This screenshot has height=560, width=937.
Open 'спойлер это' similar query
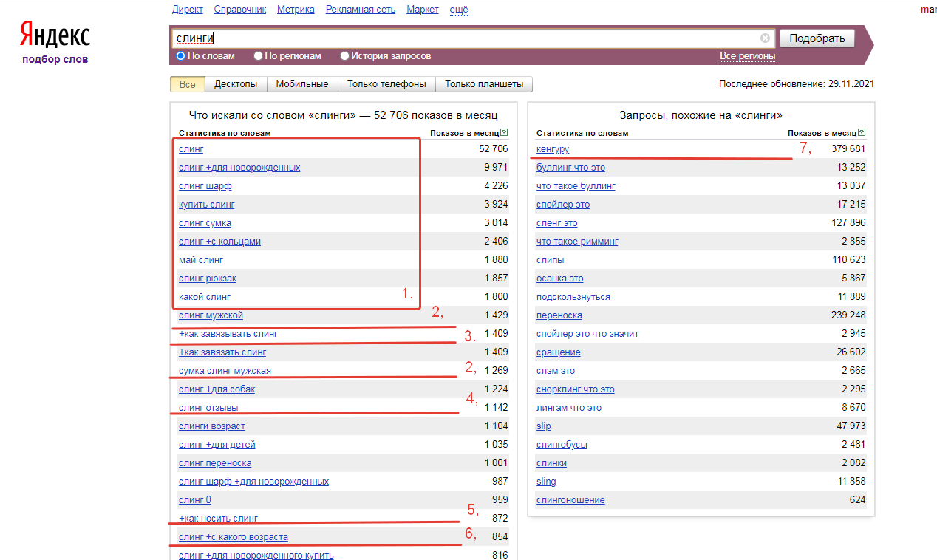pos(563,205)
